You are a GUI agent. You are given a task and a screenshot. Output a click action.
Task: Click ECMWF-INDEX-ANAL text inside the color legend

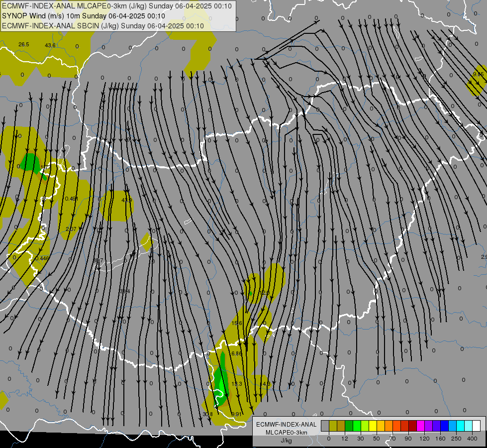click(287, 425)
